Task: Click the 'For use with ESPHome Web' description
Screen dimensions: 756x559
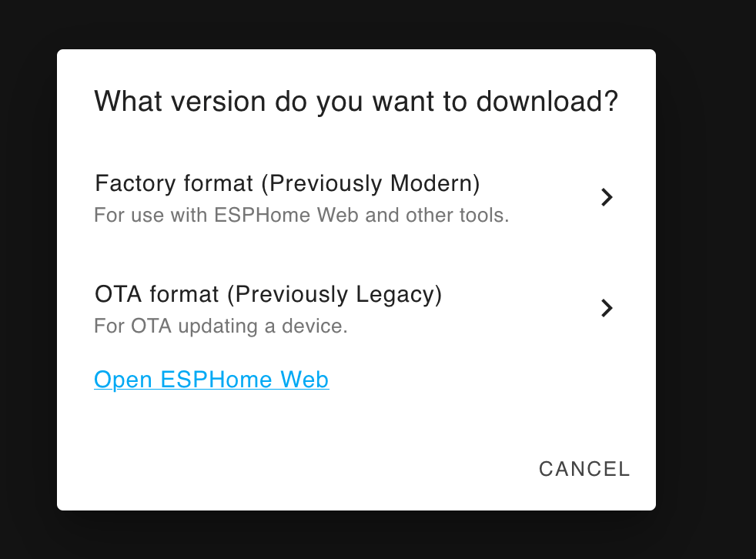Action: [301, 215]
